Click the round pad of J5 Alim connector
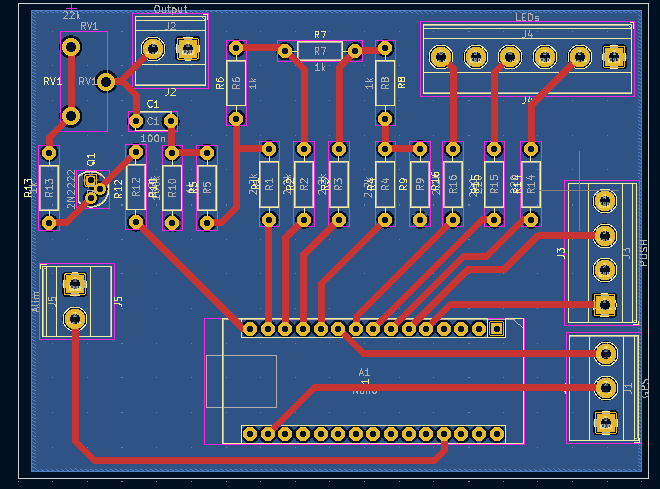Screen dimensions: 660x489 tap(75, 319)
